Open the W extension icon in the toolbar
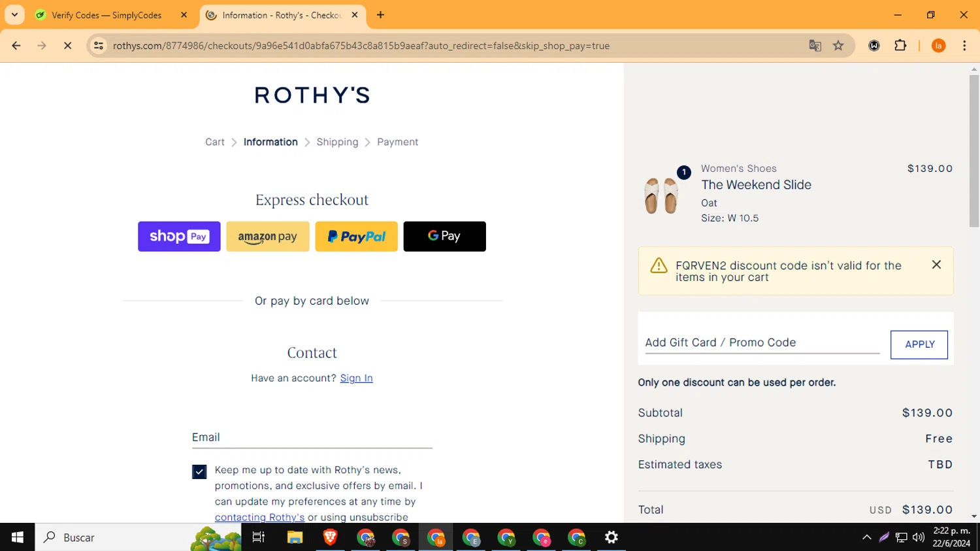 coord(874,46)
